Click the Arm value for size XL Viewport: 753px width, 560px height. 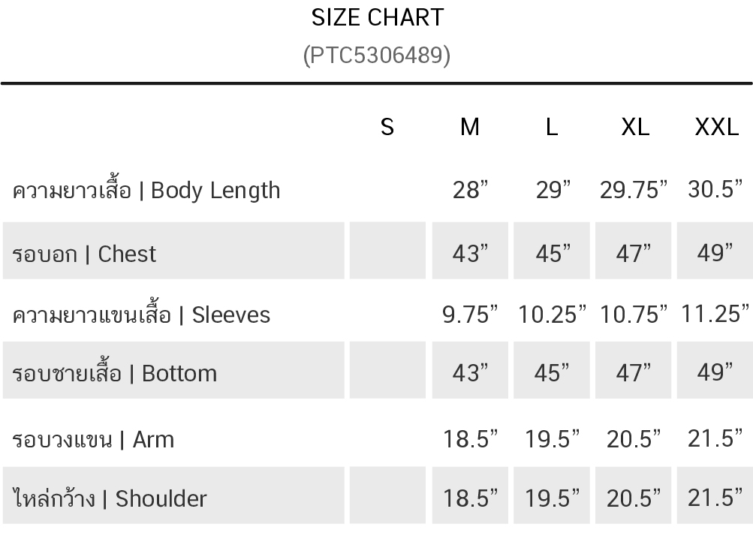tap(634, 439)
